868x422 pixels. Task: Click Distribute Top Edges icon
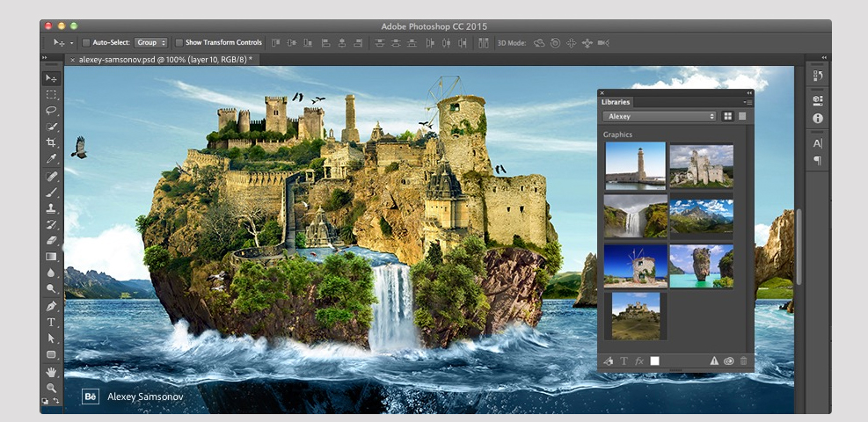[x=379, y=42]
